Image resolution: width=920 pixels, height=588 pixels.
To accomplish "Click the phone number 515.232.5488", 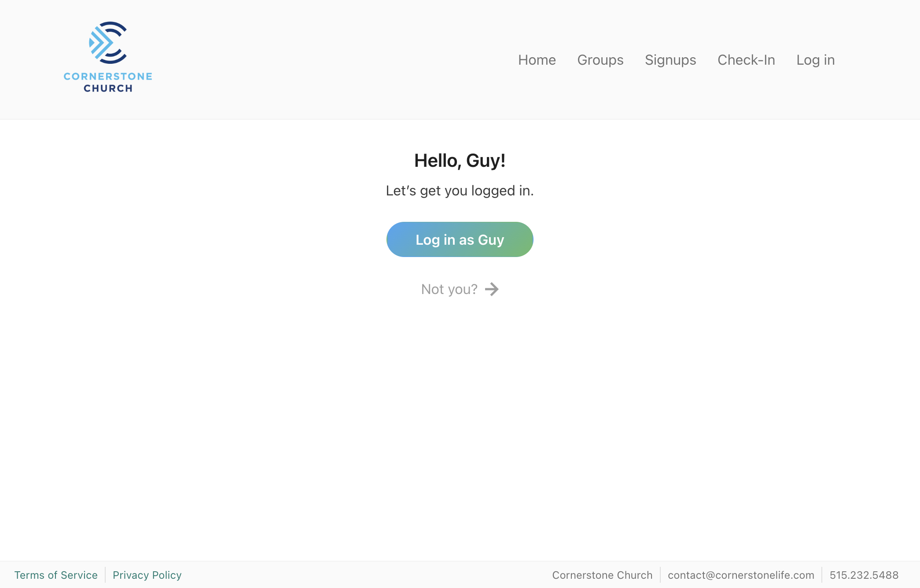I will 864,575.
